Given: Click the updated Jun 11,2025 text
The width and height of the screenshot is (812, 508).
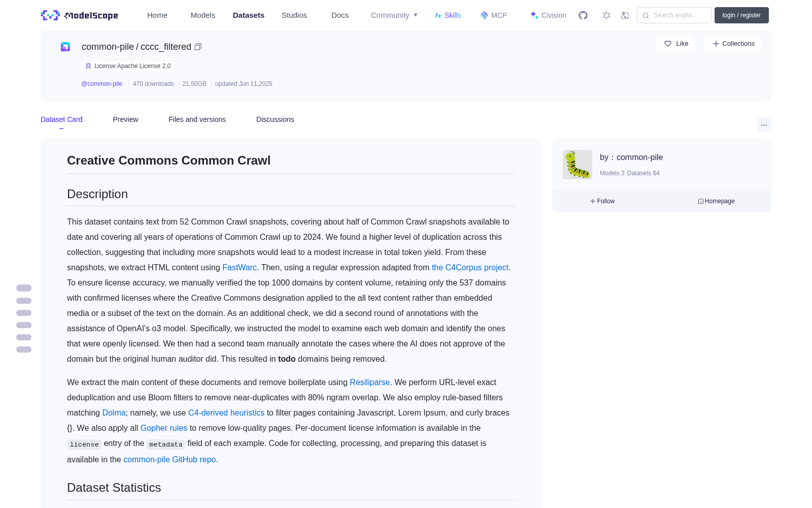Looking at the screenshot, I should click(x=244, y=84).
